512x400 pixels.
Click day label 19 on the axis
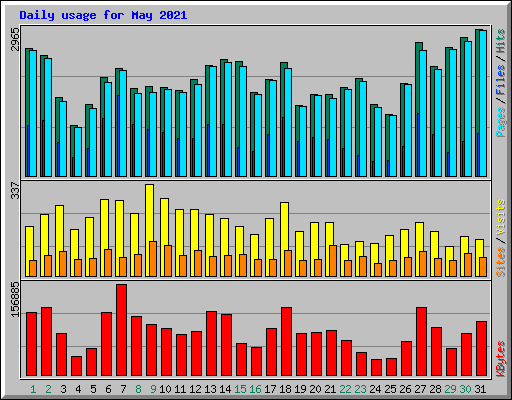click(300, 389)
